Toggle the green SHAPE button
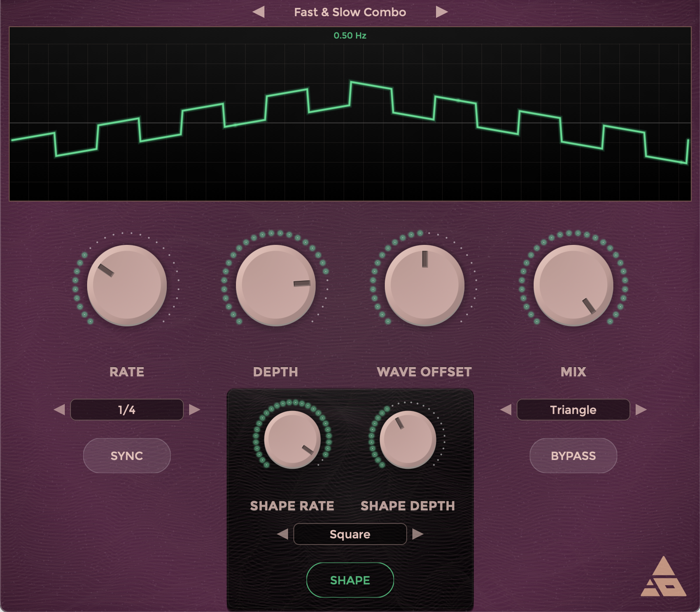The image size is (700, 612). (x=350, y=580)
